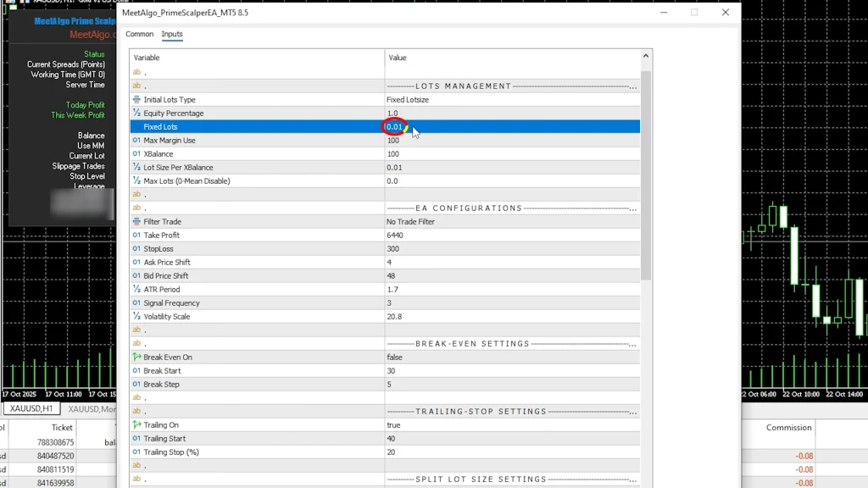Click the decimal icon beside Equity Percentage
The width and height of the screenshot is (868, 488).
pyautogui.click(x=136, y=114)
